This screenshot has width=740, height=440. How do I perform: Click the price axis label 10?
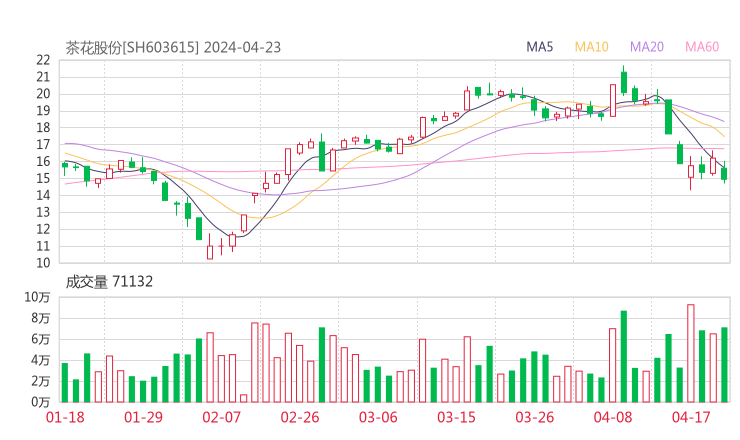(x=43, y=263)
